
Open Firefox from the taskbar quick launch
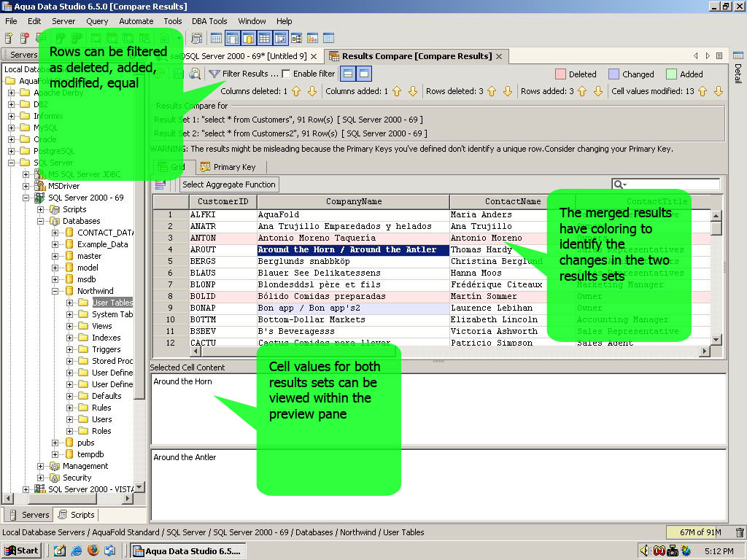93,551
